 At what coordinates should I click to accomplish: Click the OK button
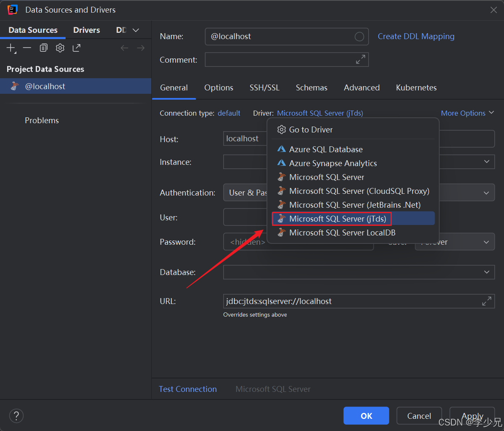[x=366, y=415]
